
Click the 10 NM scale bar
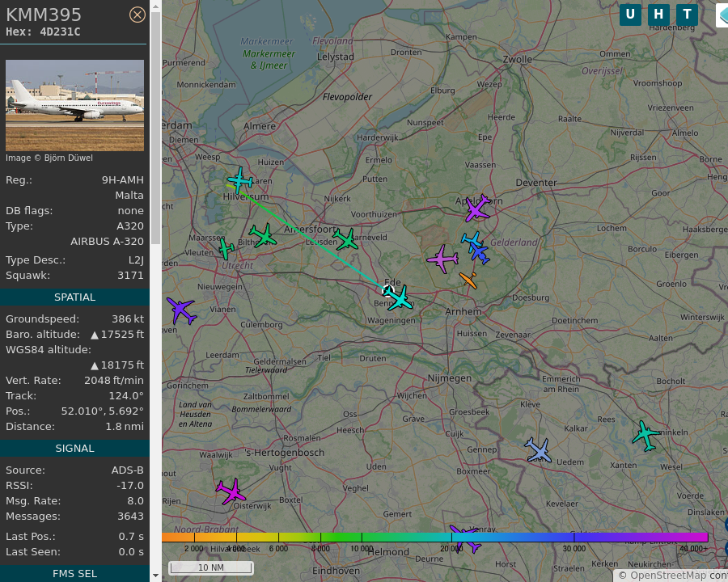pyautogui.click(x=211, y=567)
